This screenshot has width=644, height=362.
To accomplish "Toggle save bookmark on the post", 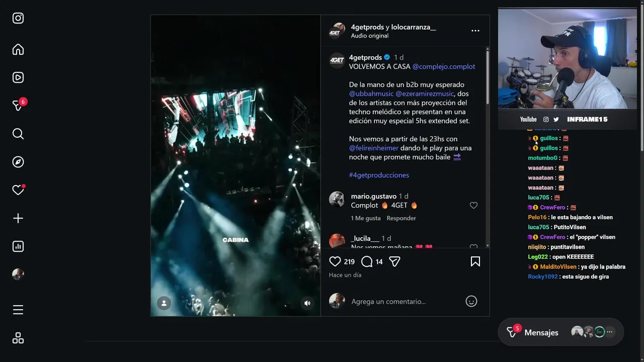I will coord(475,261).
